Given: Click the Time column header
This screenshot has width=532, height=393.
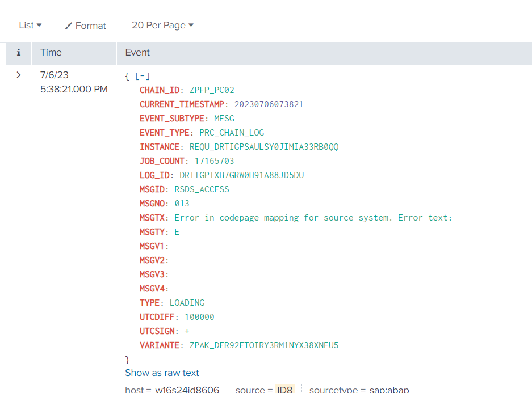Looking at the screenshot, I should click(x=51, y=53).
